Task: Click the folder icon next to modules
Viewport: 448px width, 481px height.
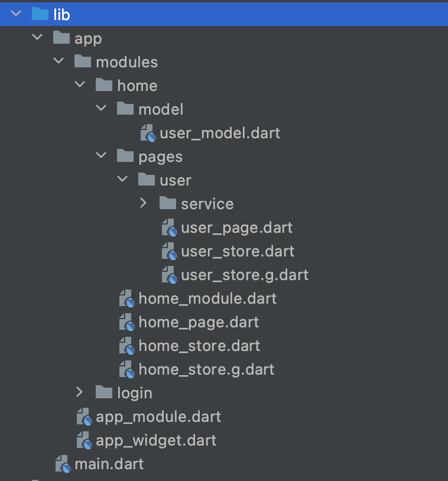Action: [x=82, y=61]
